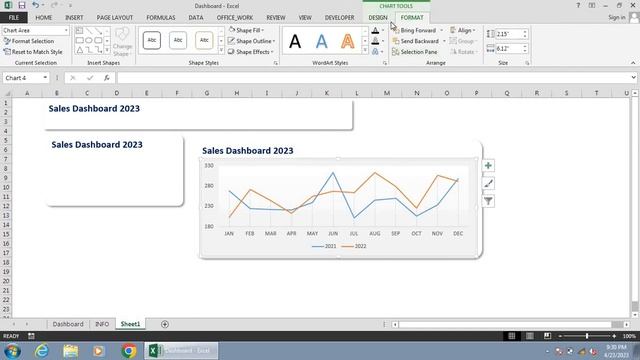Click Format Selection button

click(29, 41)
